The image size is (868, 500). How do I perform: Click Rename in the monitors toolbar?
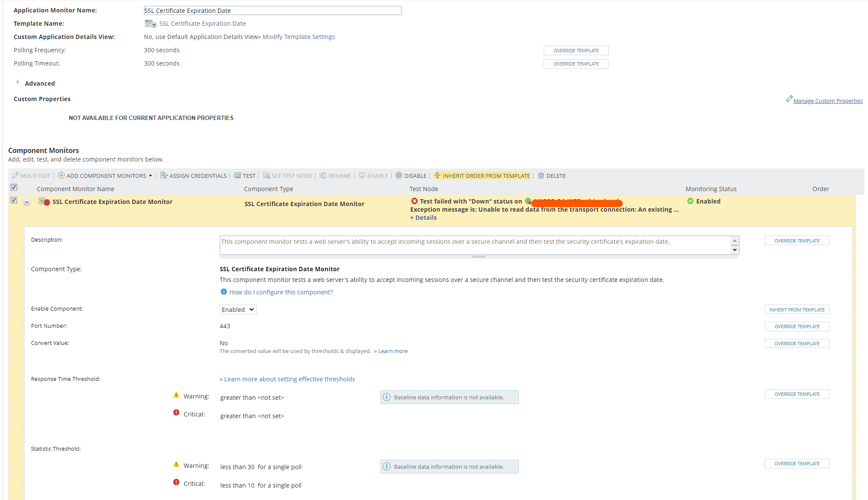335,176
